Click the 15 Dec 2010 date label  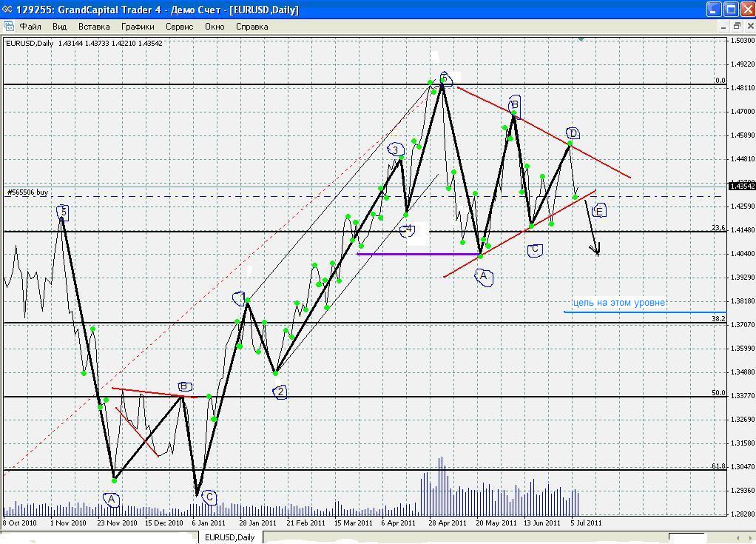[164, 523]
